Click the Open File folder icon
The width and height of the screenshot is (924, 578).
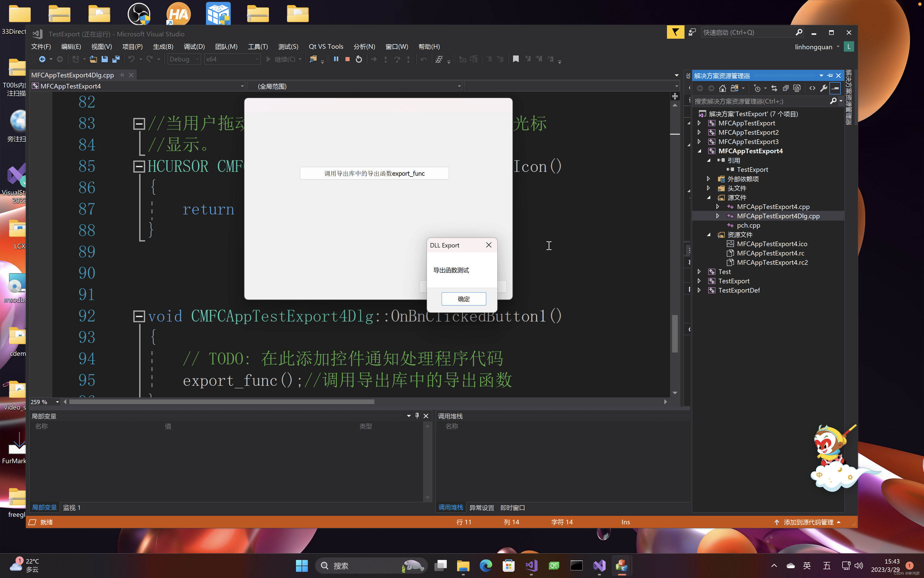[x=93, y=59]
